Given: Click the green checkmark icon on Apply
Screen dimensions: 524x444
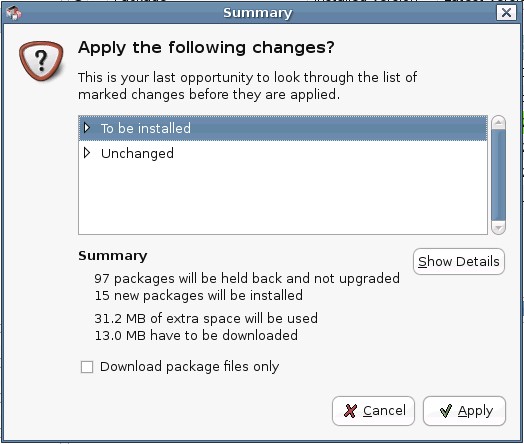Looking at the screenshot, I should click(446, 411).
